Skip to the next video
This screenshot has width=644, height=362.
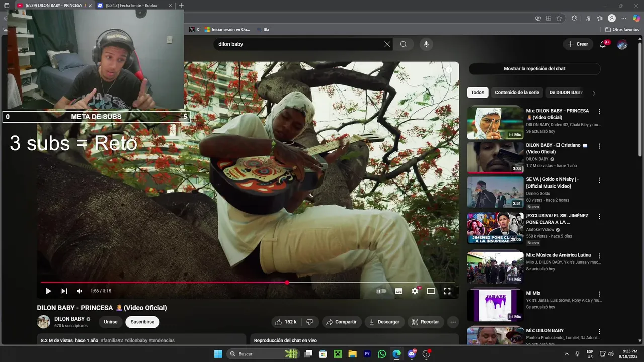pyautogui.click(x=64, y=291)
